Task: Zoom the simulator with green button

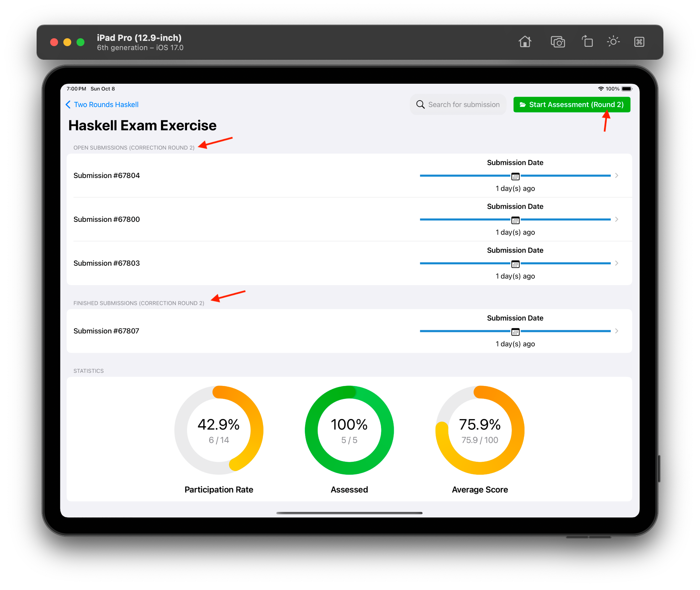Action: pyautogui.click(x=80, y=42)
